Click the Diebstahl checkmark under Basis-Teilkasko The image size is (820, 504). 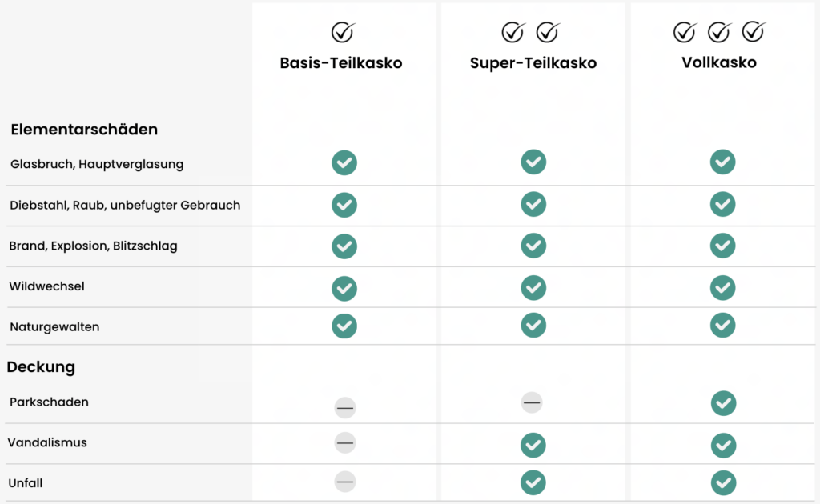click(344, 205)
